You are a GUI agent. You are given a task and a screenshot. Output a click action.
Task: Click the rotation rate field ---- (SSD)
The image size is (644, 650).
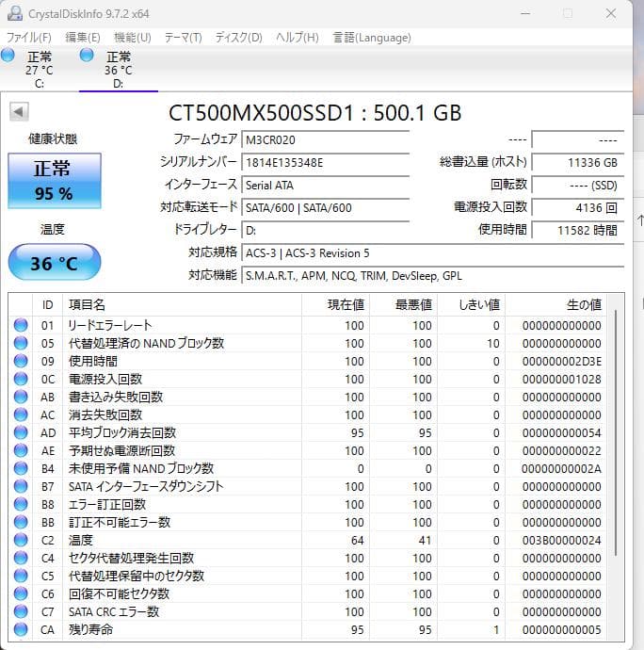point(578,185)
